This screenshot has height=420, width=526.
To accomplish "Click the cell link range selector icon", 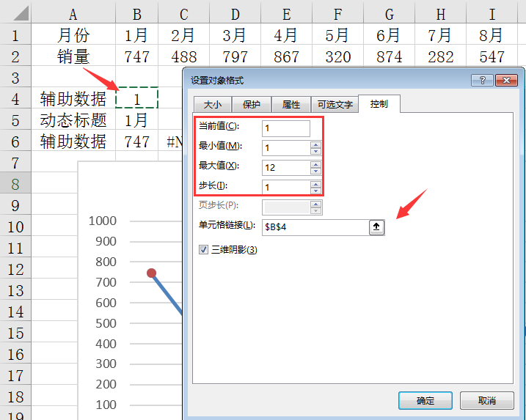I will (376, 227).
